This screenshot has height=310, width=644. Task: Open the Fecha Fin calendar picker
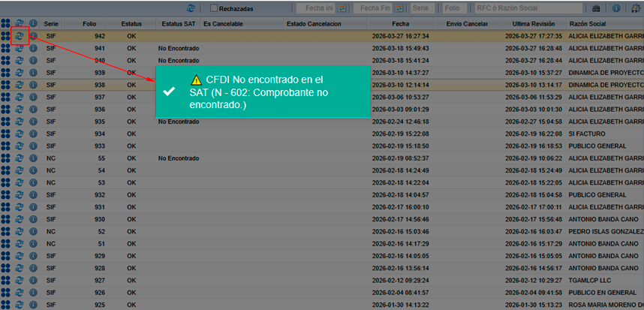pyautogui.click(x=398, y=8)
